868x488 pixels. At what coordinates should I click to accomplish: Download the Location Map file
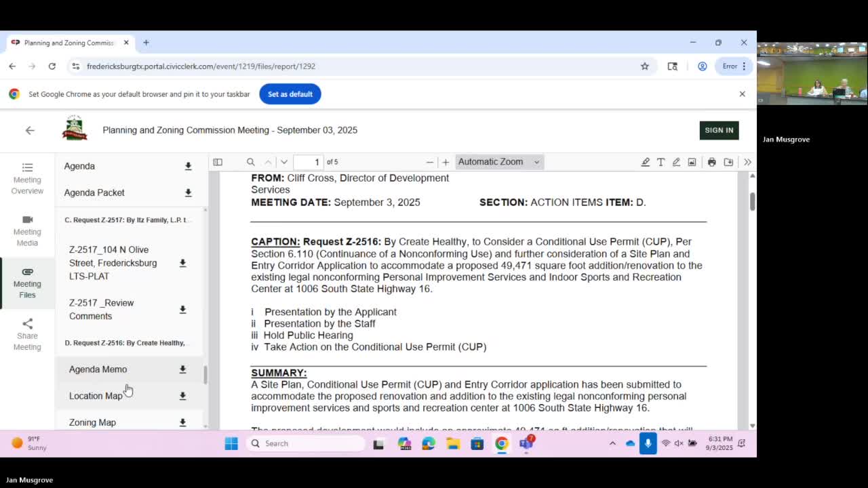coord(182,396)
